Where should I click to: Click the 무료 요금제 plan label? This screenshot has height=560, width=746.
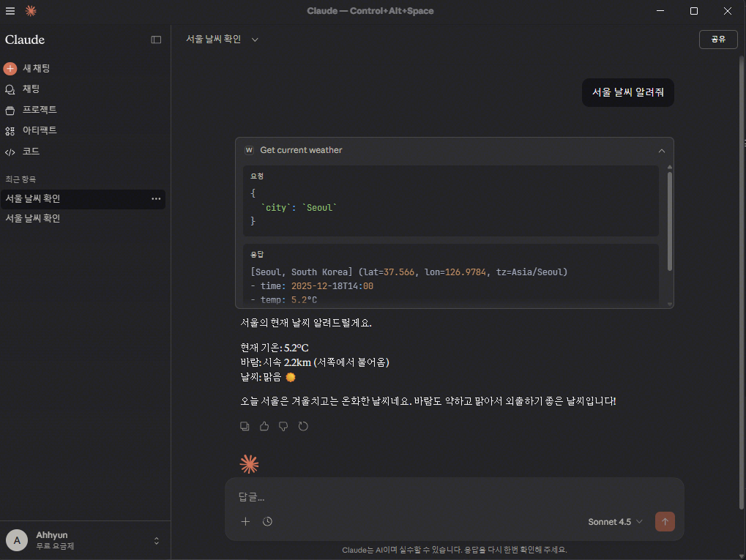click(55, 546)
